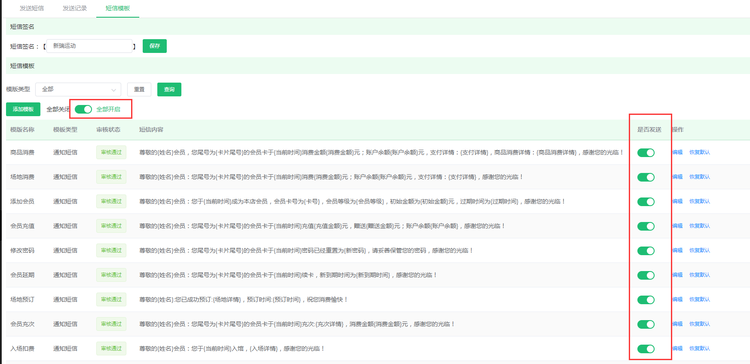Click 通知短信 type cell in 会员延期 row
Screen dimensions: 750x364
(x=65, y=275)
